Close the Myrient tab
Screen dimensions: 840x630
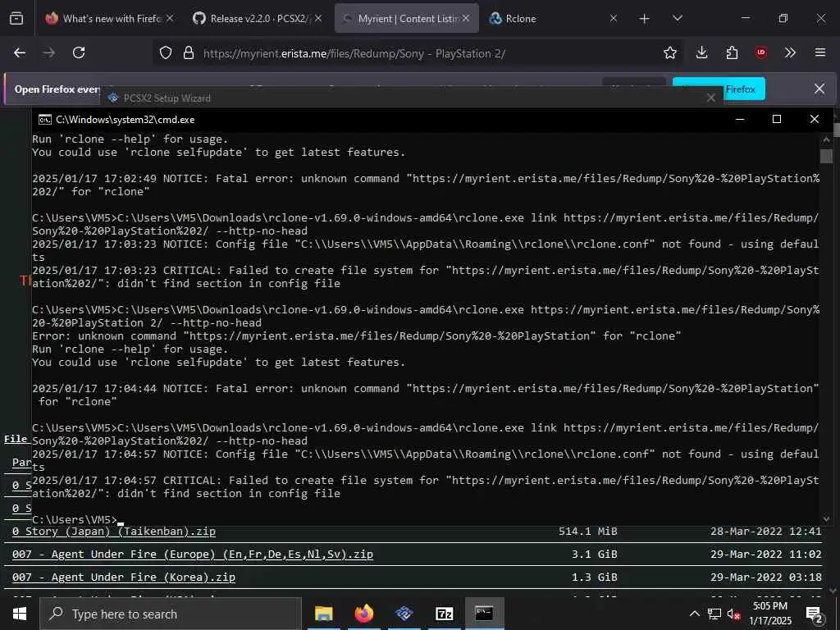point(466,18)
